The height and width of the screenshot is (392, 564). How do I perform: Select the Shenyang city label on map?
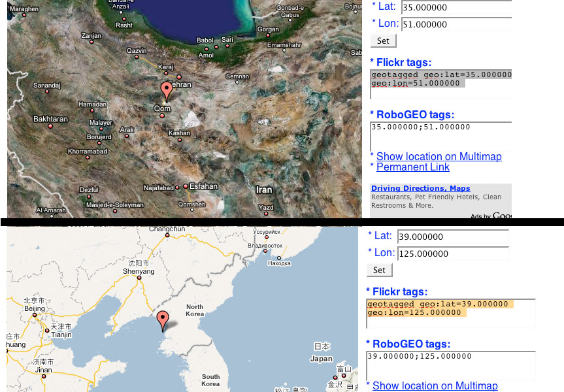139,271
